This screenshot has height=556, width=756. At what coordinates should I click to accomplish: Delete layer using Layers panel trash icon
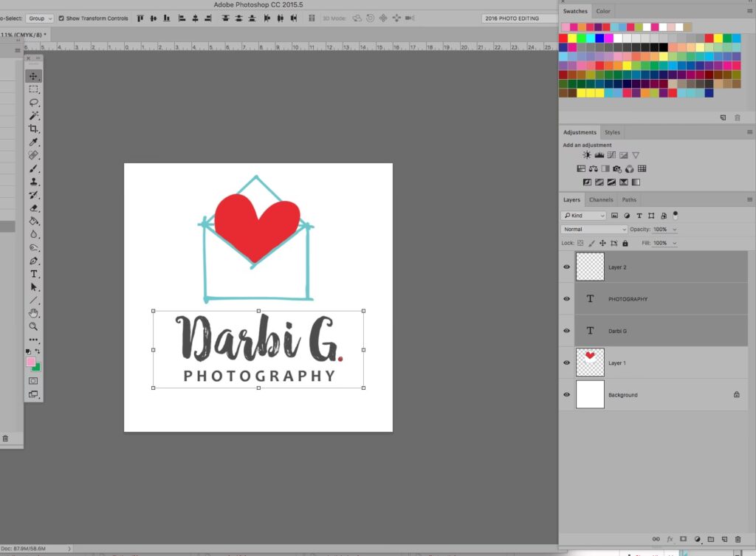pos(738,540)
